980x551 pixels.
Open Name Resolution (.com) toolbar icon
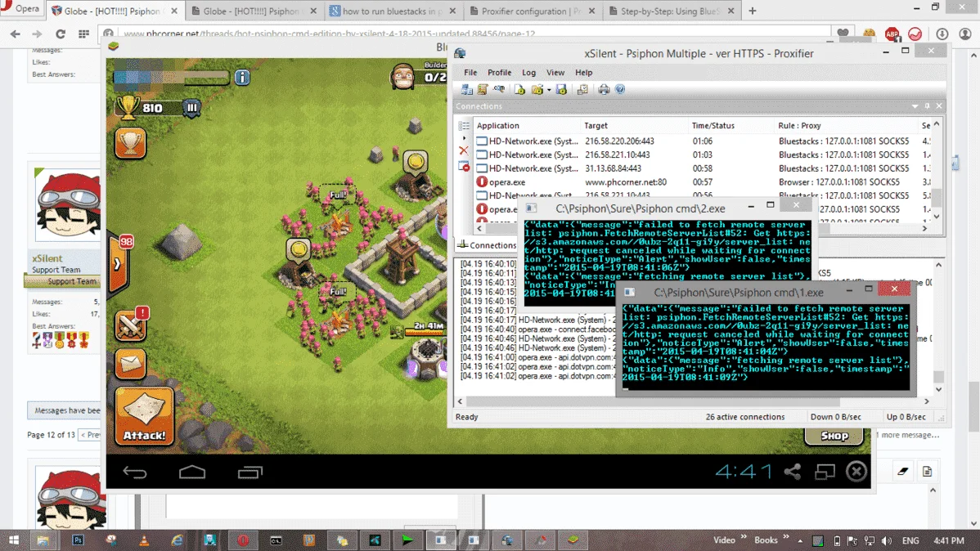pos(499,89)
